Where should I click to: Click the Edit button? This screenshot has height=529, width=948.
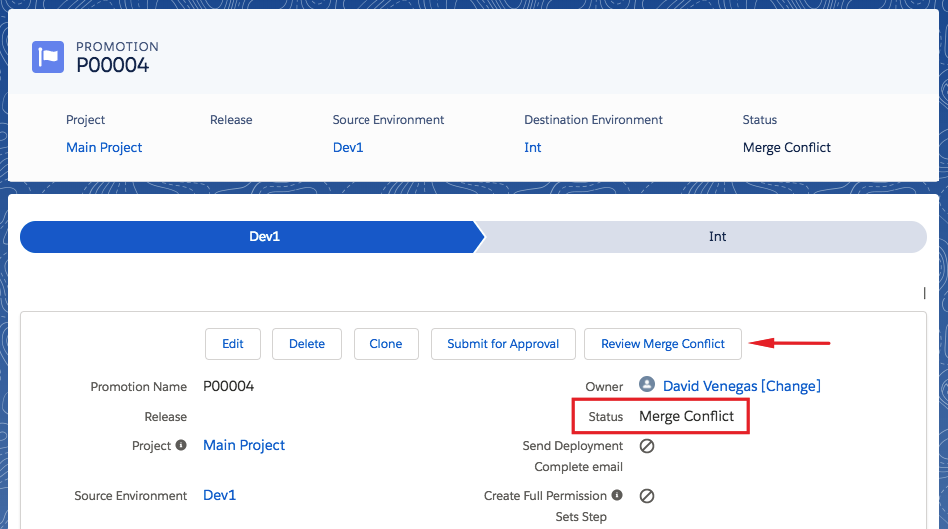point(233,344)
